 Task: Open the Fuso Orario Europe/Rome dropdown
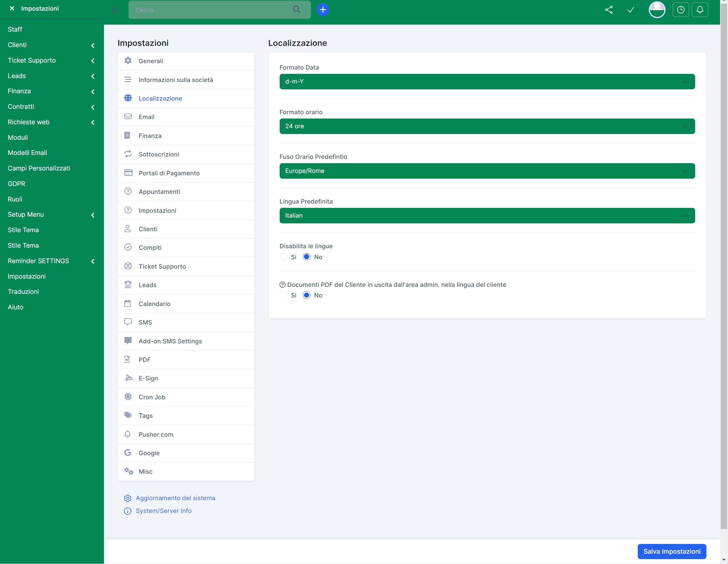coord(487,171)
